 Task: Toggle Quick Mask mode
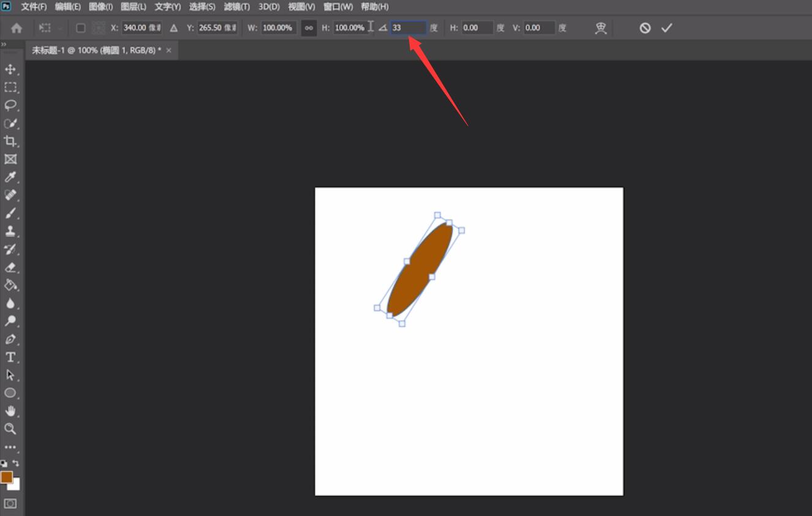tap(10, 504)
